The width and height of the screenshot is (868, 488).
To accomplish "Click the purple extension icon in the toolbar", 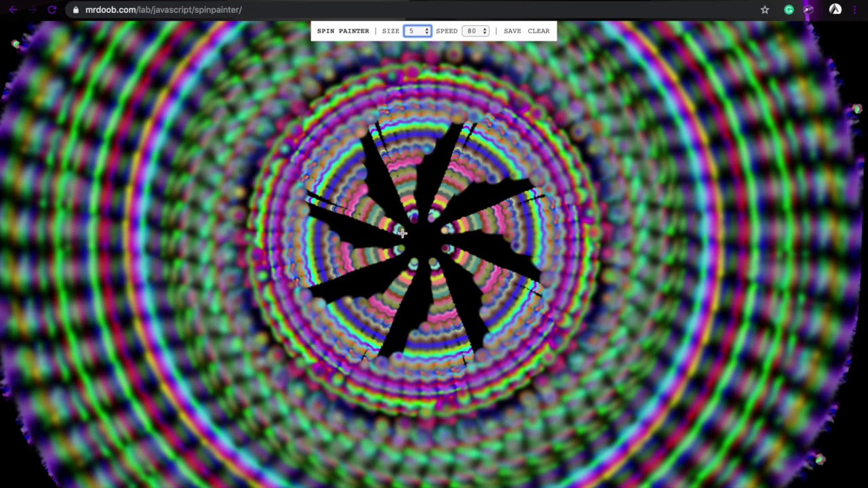I will pos(808,9).
